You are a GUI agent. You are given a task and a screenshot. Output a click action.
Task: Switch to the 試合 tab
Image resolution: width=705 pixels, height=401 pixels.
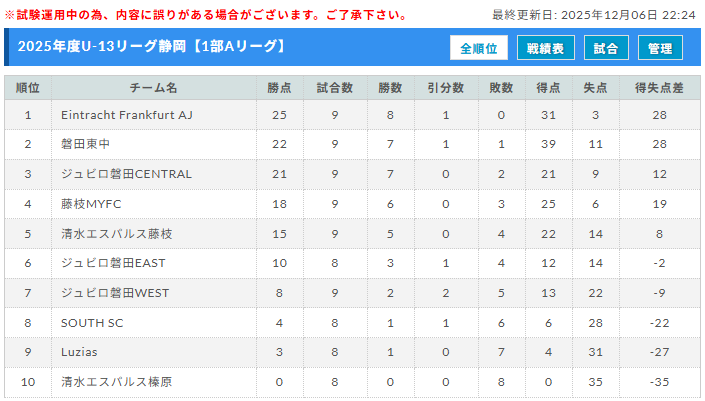coord(605,48)
